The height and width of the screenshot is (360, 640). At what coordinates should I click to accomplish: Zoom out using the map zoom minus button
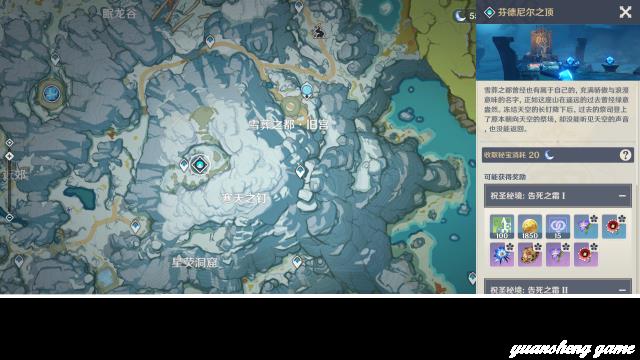pos(9,218)
